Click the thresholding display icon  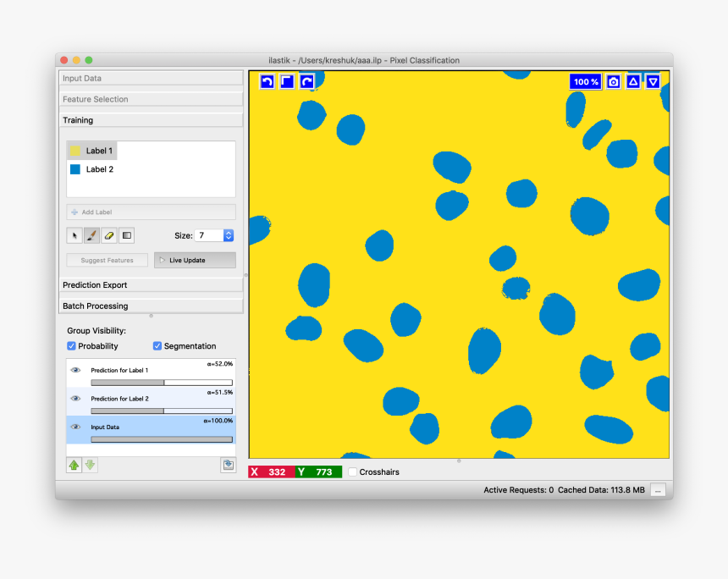[x=125, y=235]
